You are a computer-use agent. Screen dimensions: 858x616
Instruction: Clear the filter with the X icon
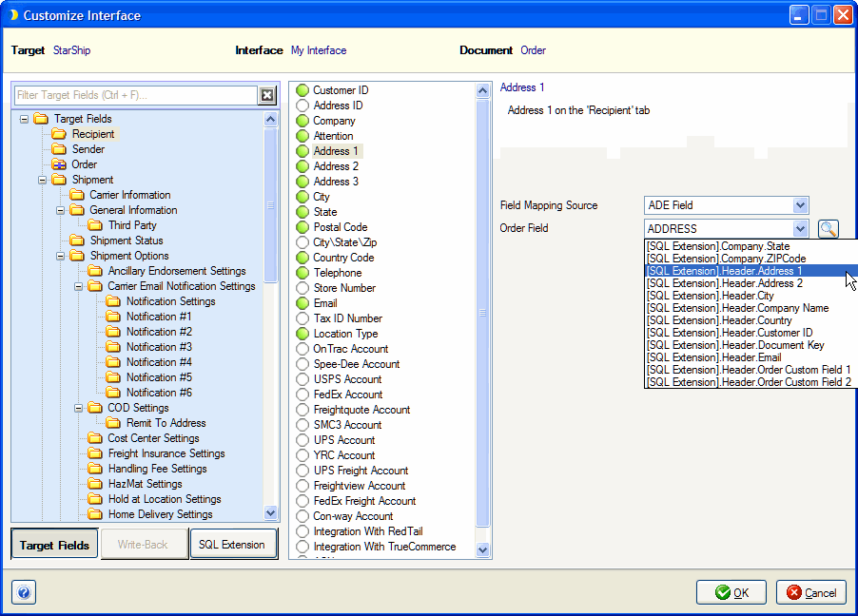[267, 95]
